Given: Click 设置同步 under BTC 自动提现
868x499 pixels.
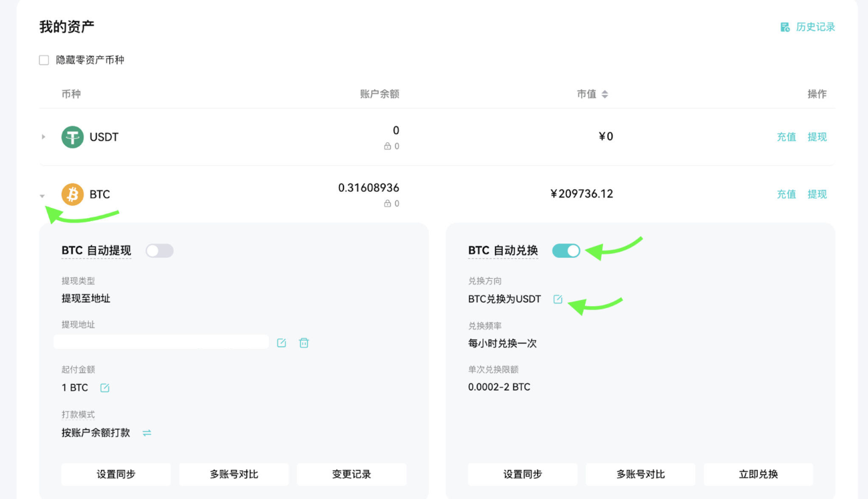Looking at the screenshot, I should [x=116, y=474].
